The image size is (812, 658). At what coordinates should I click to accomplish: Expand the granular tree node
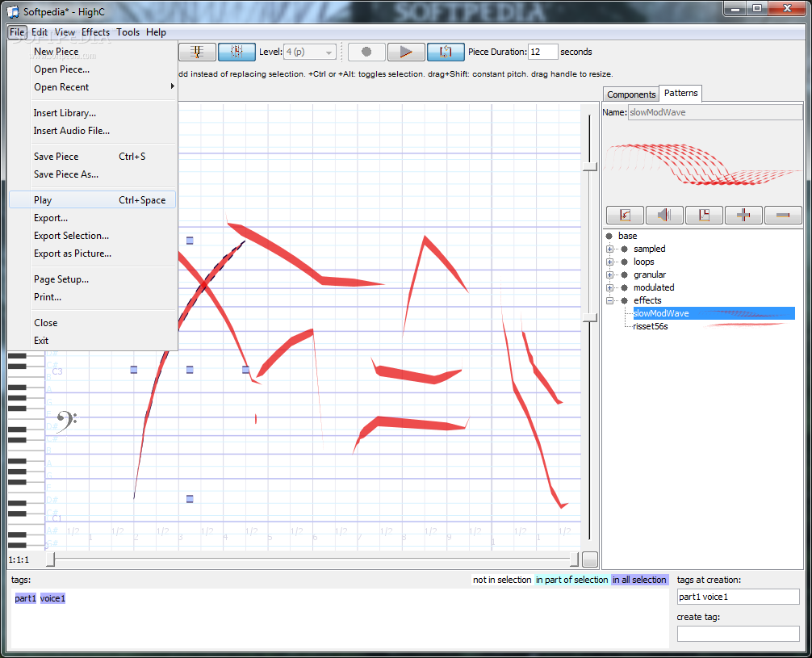609,275
